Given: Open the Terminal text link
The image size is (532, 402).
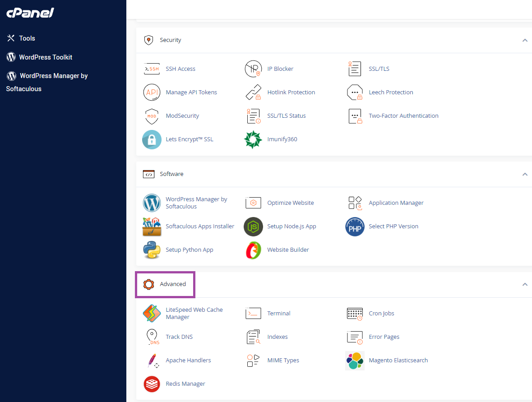Looking at the screenshot, I should point(279,314).
